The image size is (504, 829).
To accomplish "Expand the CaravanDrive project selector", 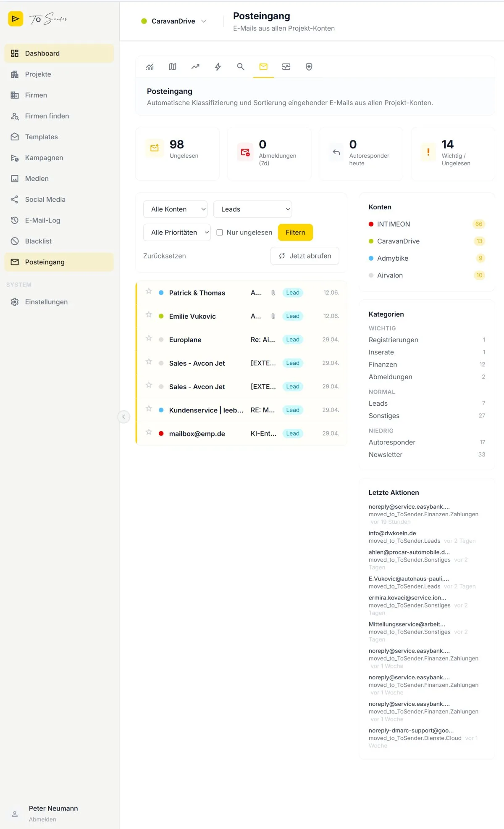I will tap(174, 21).
